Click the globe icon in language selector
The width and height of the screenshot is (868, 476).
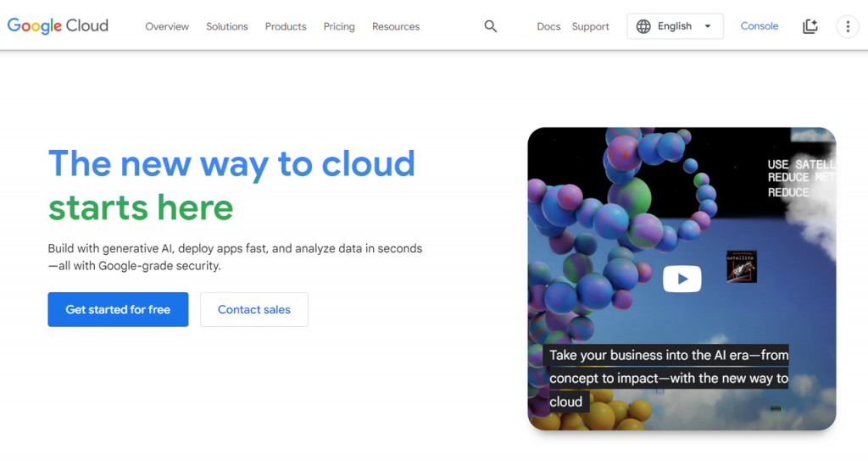pos(643,26)
